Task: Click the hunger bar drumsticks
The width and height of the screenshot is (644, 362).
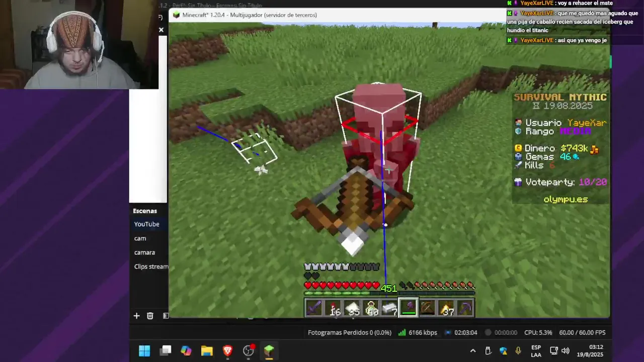Action: tap(437, 286)
